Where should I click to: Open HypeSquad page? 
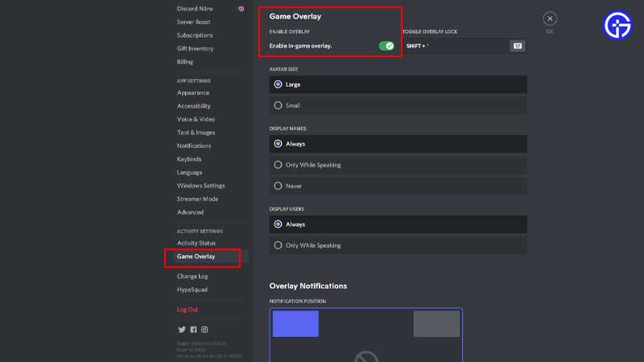pyautogui.click(x=192, y=290)
